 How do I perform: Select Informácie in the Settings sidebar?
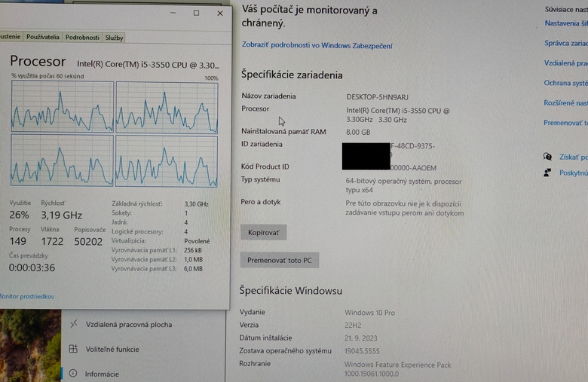pyautogui.click(x=102, y=374)
